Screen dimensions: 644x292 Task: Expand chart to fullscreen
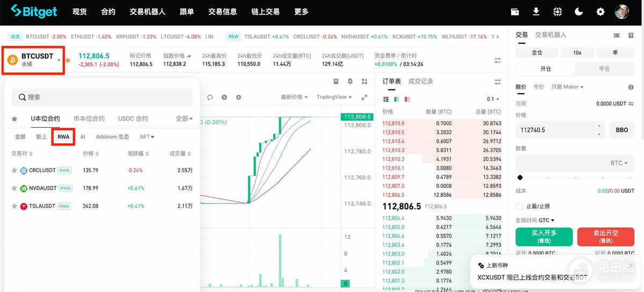coord(365,97)
